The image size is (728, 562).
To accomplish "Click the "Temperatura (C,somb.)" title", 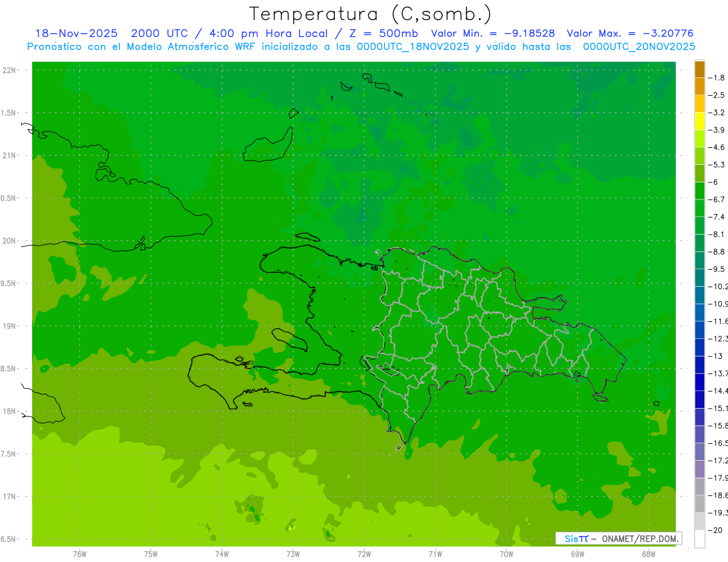I will pos(370,14).
